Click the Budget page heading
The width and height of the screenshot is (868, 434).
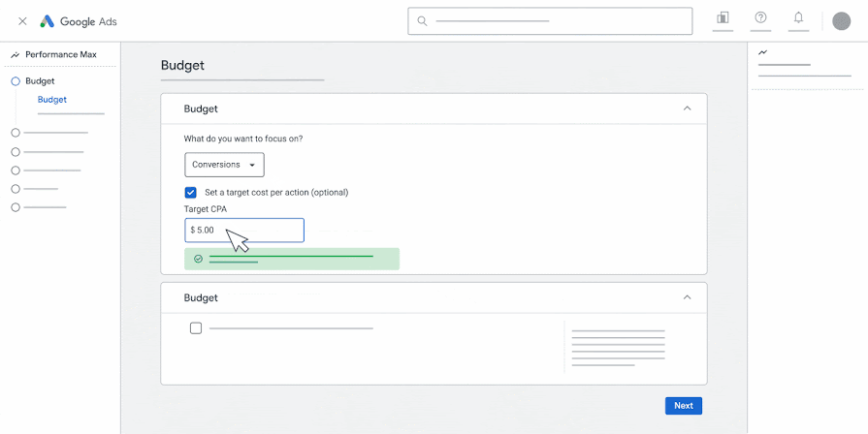coord(182,65)
